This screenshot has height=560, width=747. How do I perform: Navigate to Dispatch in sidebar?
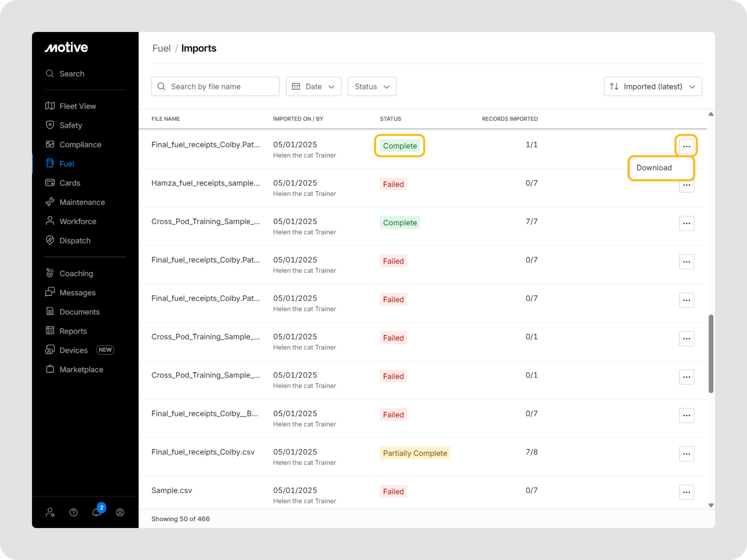75,241
